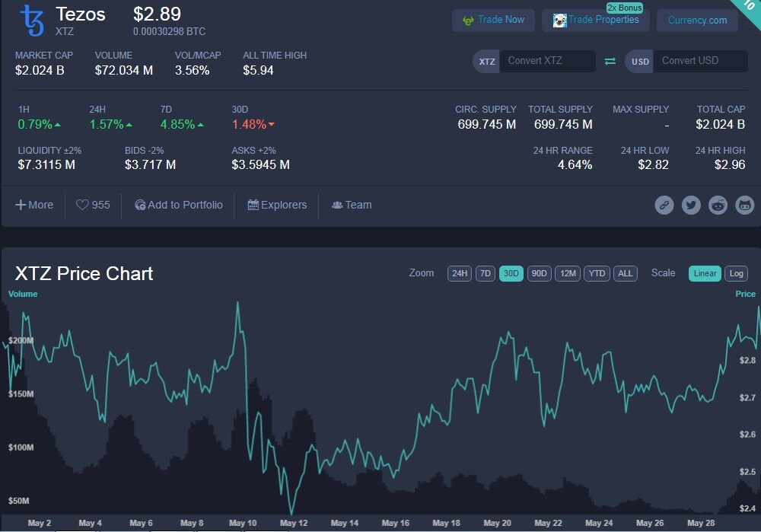The height and width of the screenshot is (532, 761).
Task: Open the Reddit icon button
Action: 718,205
